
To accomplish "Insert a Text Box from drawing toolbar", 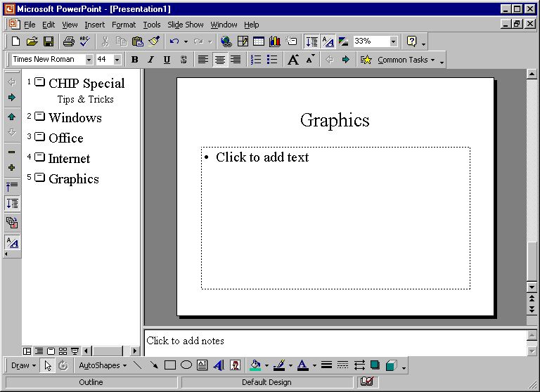I will (202, 365).
